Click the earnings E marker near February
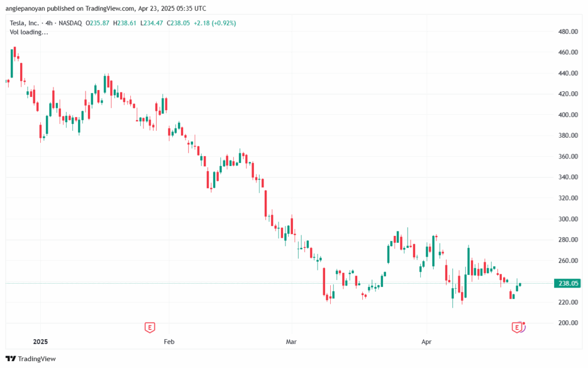588x368 pixels. 149,327
